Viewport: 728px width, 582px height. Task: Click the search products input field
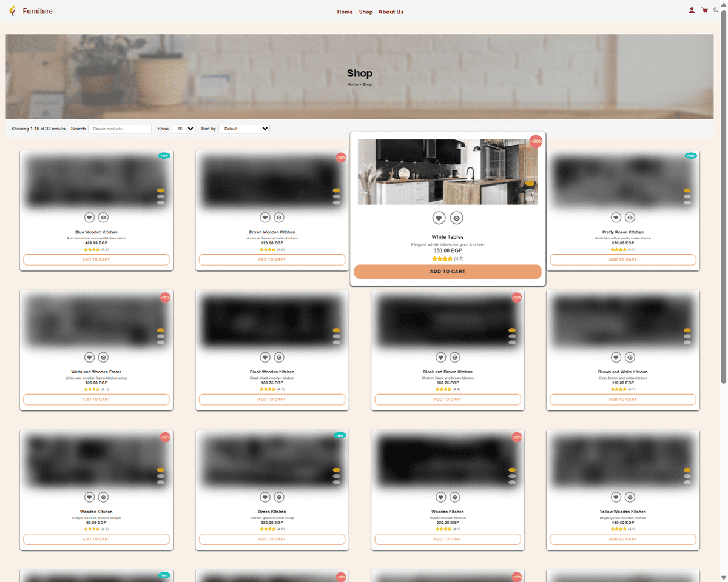(x=120, y=129)
